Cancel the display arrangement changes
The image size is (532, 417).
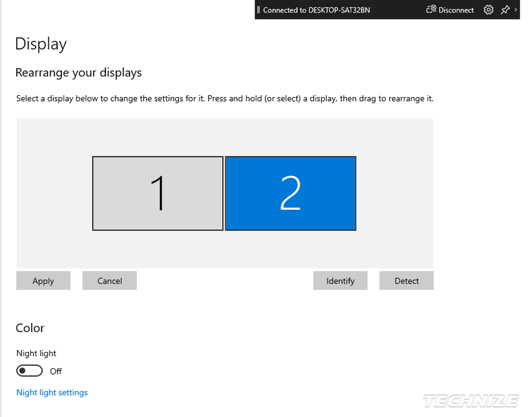pos(110,281)
